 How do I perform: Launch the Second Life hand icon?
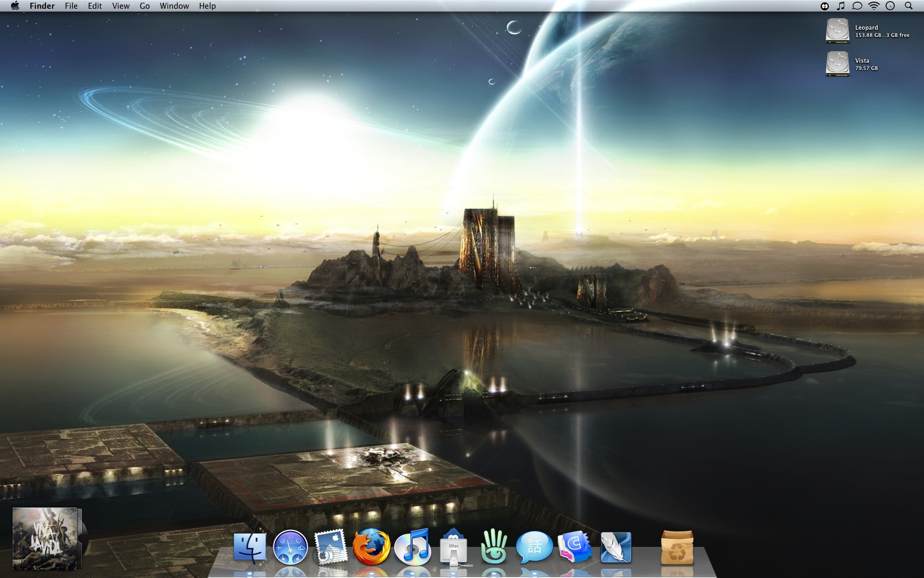[x=494, y=547]
